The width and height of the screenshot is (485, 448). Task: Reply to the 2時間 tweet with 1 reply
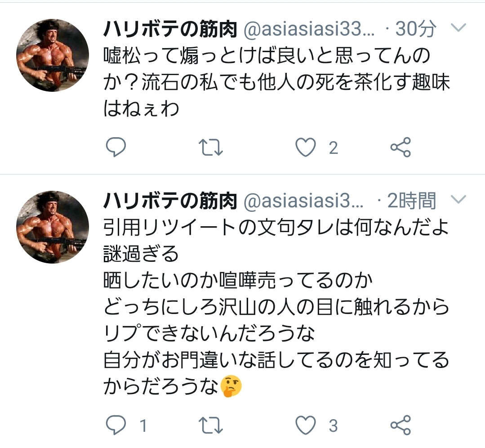(116, 425)
